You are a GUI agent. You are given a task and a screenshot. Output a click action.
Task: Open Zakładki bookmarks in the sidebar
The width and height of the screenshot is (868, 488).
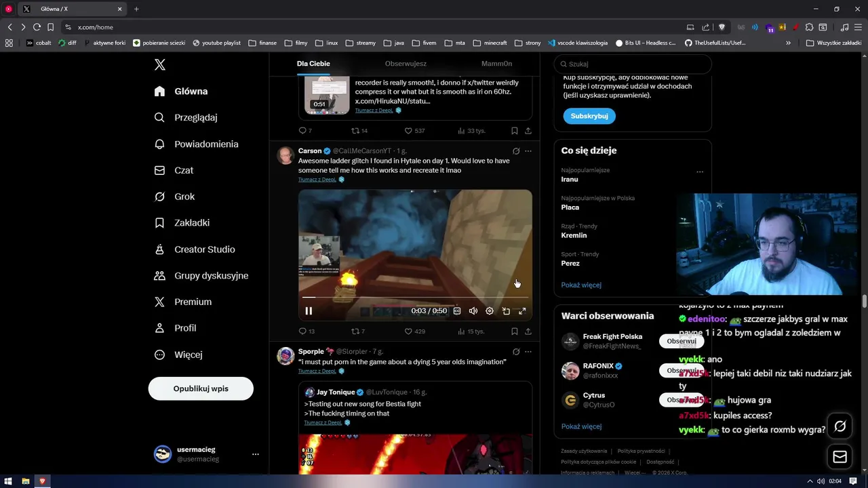(182, 222)
